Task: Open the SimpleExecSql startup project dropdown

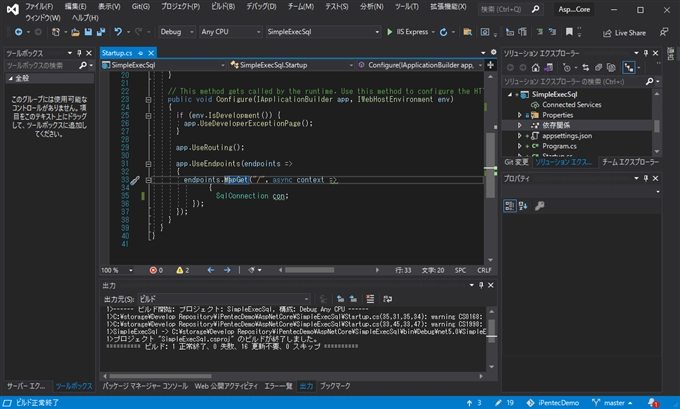Action: point(323,32)
